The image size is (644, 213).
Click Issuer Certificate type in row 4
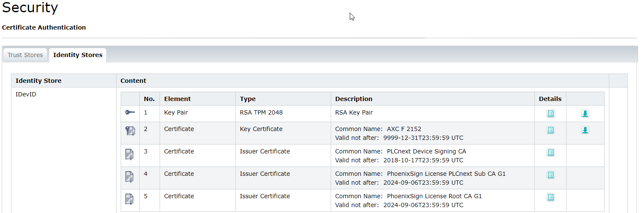[265, 174]
